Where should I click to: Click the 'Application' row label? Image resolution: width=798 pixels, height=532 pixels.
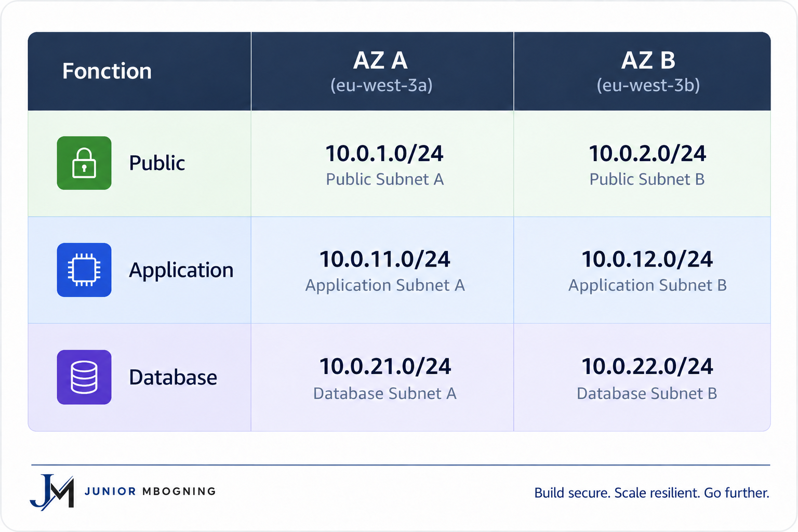[181, 271]
